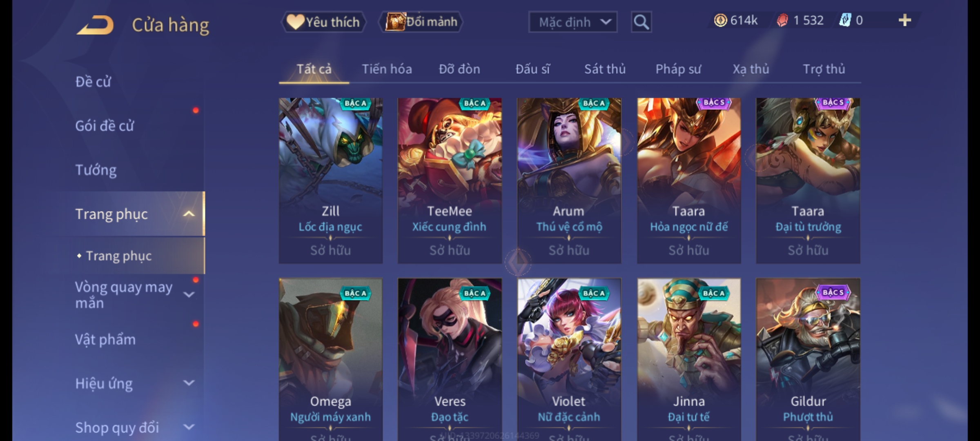The width and height of the screenshot is (980, 441).
Task: Open Zill Lốc địa ngục skin card
Action: pyautogui.click(x=331, y=180)
